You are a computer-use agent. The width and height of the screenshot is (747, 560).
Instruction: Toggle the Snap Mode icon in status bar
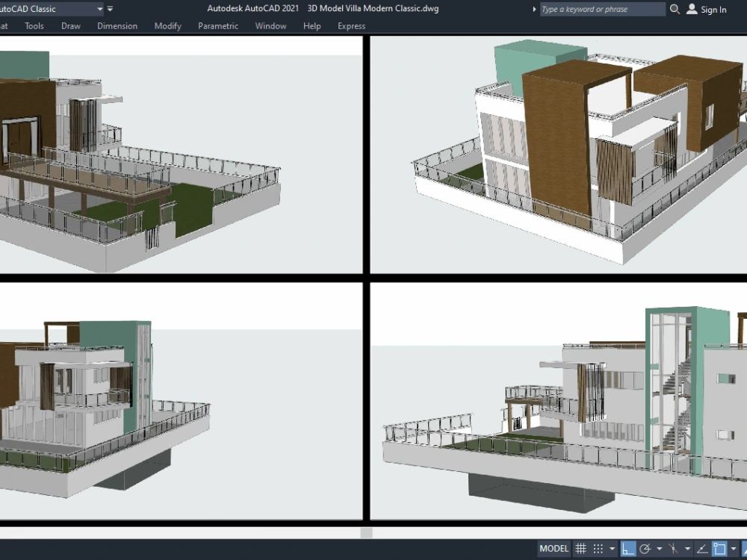(598, 549)
